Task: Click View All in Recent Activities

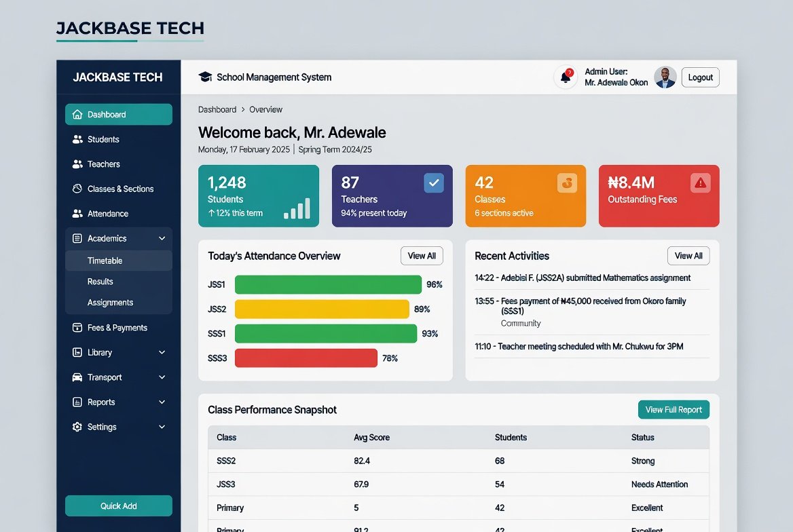Action: 688,256
